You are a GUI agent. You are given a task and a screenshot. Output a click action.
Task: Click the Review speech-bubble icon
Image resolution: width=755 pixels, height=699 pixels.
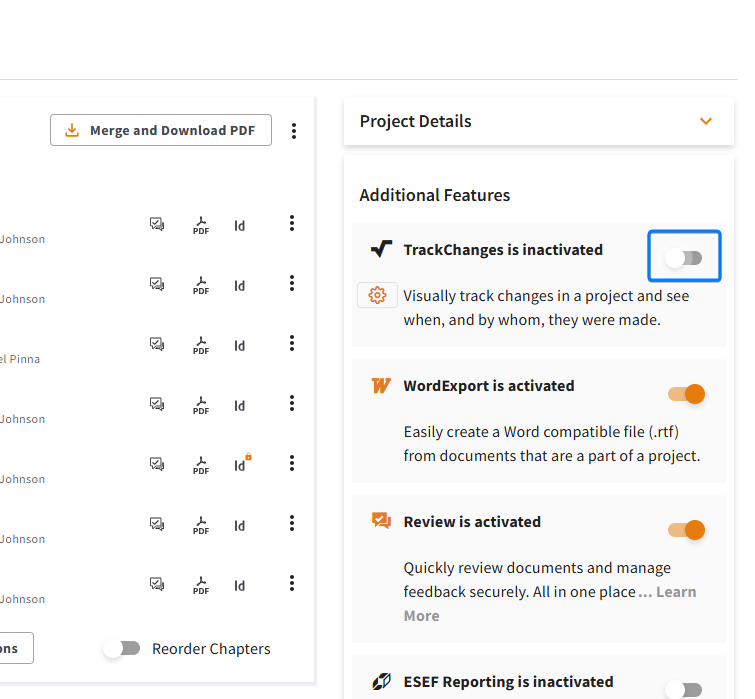click(x=381, y=521)
